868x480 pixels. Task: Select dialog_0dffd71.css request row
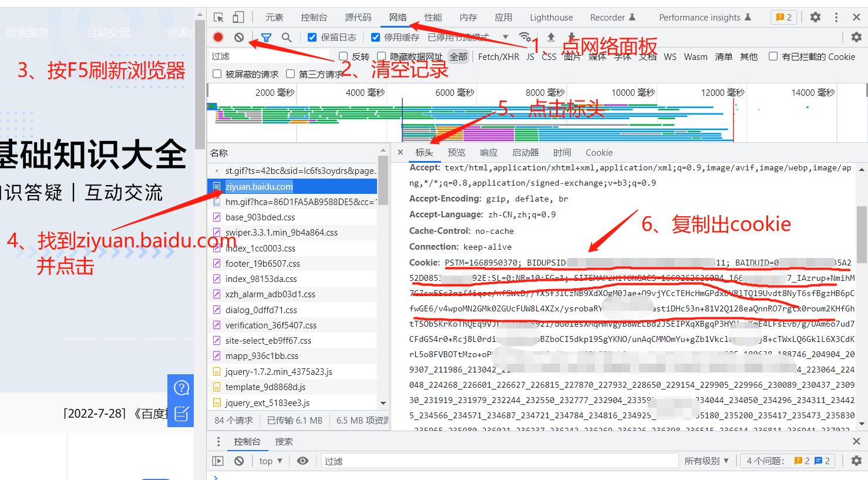(292, 310)
